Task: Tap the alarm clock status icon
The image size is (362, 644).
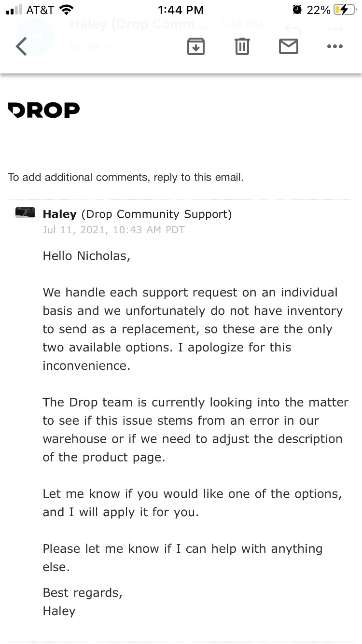Action: pos(297,10)
